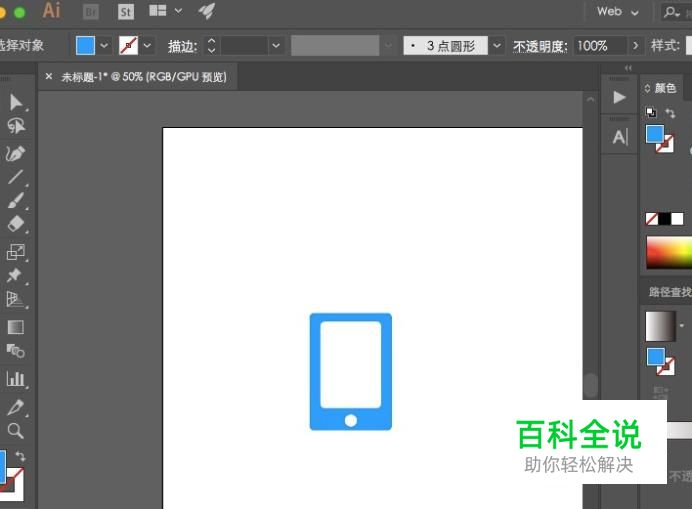Open the 路径查找 panel tab

coord(670,292)
